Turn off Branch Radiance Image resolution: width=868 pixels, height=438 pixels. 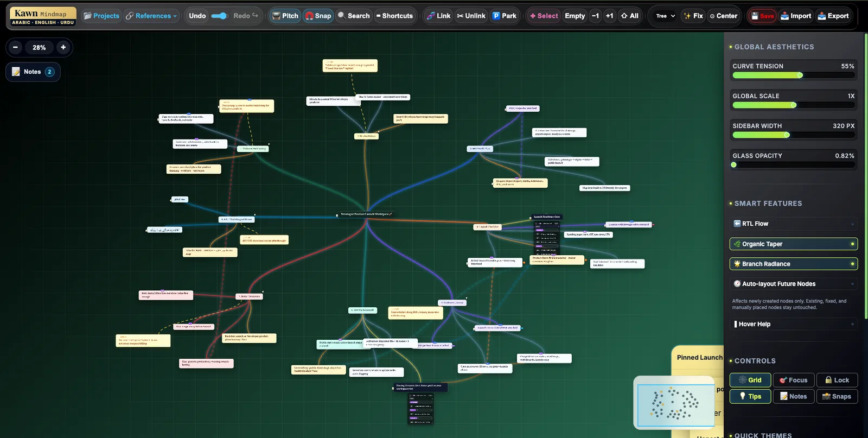pos(794,264)
